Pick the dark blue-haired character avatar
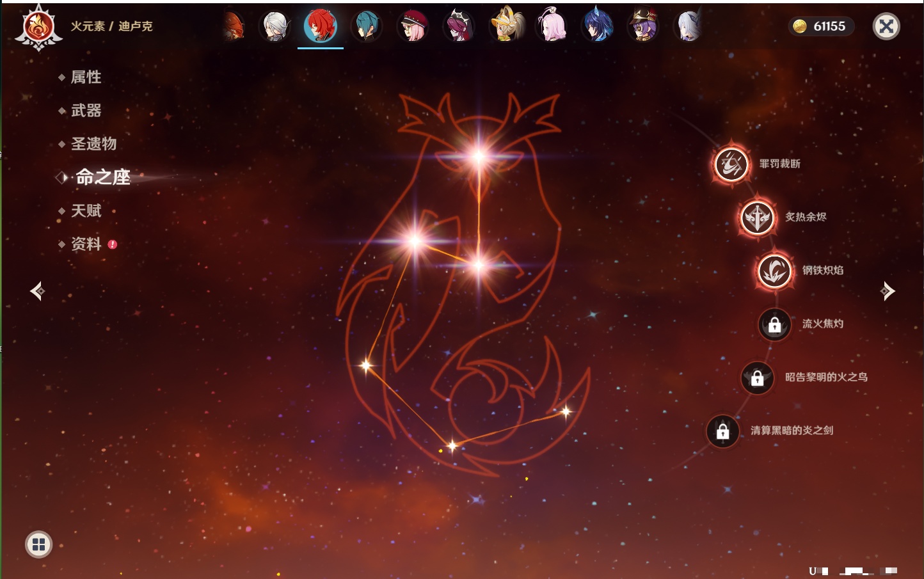 pyautogui.click(x=598, y=26)
